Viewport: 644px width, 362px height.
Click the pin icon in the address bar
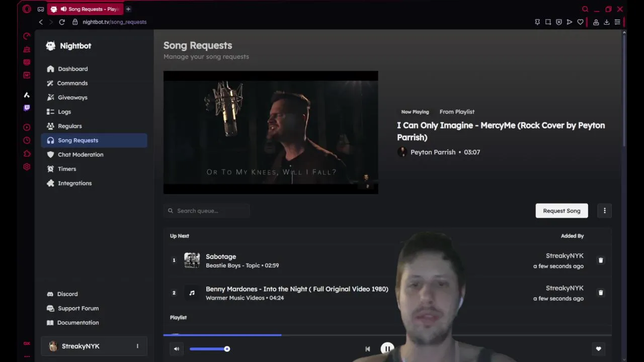coord(537,22)
